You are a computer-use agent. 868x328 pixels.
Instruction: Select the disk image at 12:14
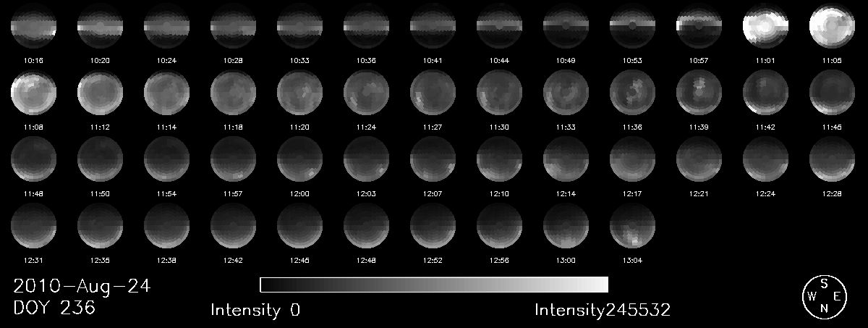tap(566, 160)
